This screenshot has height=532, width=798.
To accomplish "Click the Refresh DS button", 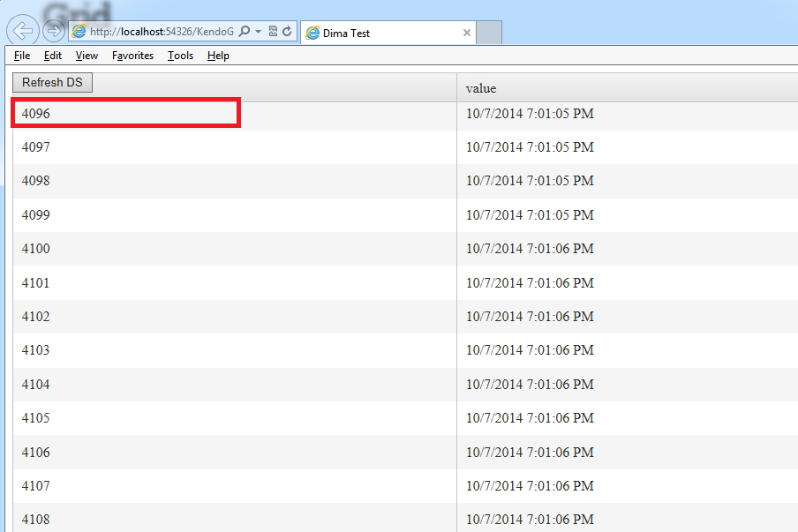I will [52, 82].
